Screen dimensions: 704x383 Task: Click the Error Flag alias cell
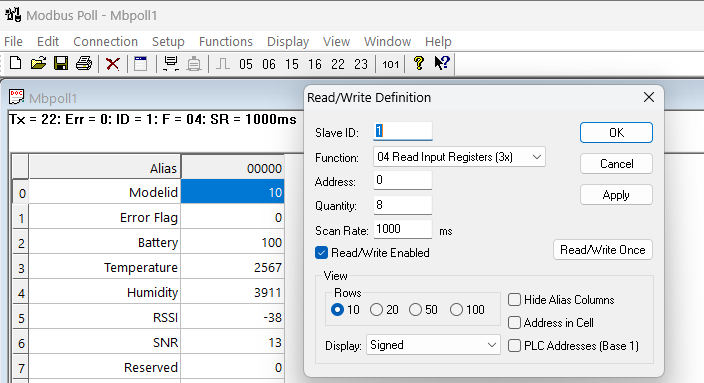[x=105, y=217]
